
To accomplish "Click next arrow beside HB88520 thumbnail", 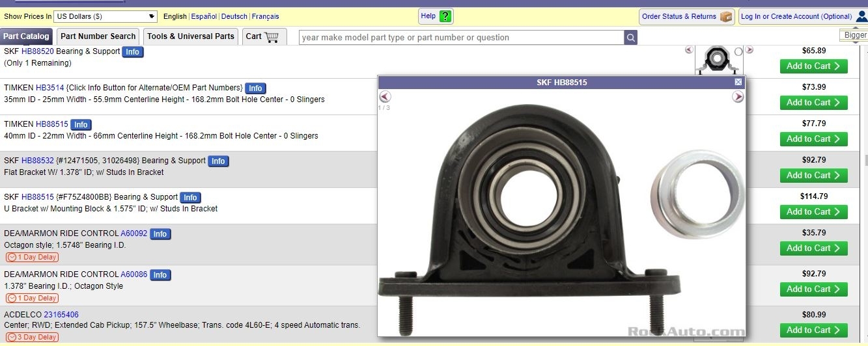I will tap(749, 49).
